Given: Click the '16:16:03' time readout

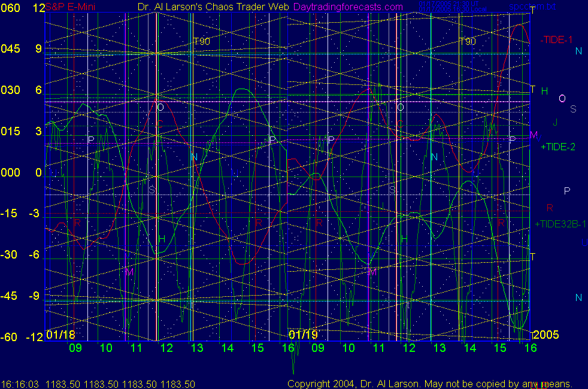Looking at the screenshot, I should coord(20,384).
